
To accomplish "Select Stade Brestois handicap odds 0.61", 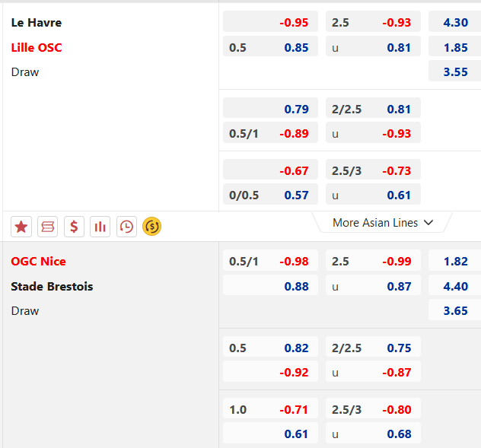I will click(270, 433).
